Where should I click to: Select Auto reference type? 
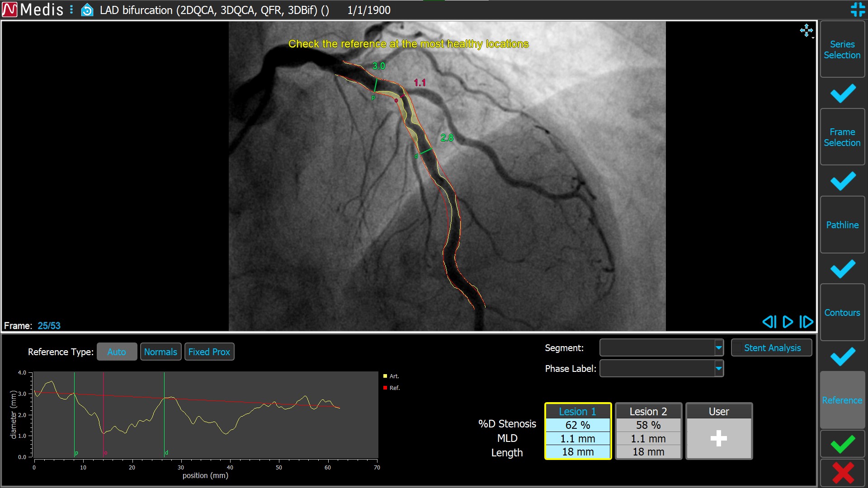click(117, 352)
